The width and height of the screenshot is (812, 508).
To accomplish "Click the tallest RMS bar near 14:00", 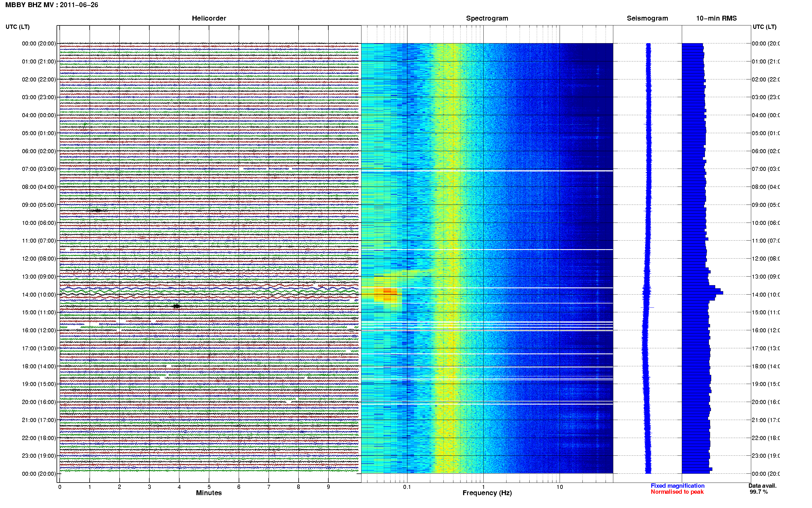I will click(702, 293).
